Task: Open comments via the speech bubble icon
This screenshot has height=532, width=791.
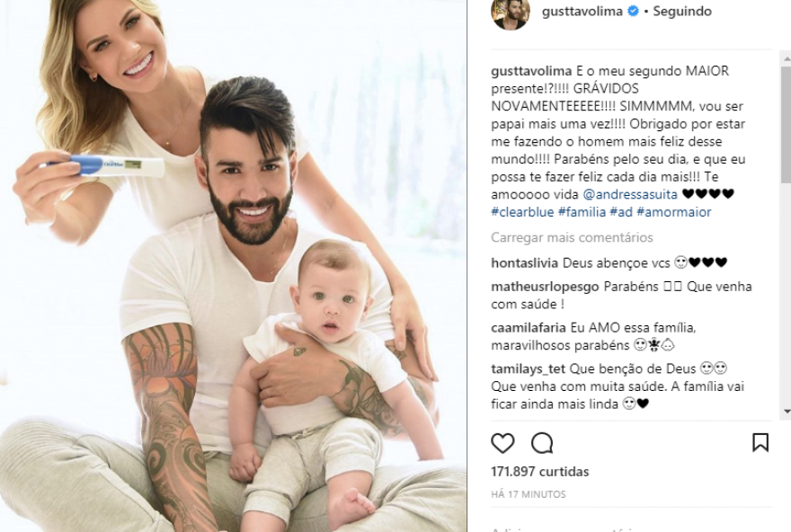Action: [542, 443]
